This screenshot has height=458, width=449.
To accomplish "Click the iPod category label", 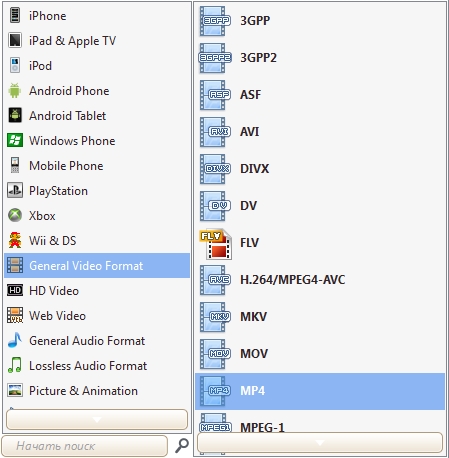I will tap(40, 66).
